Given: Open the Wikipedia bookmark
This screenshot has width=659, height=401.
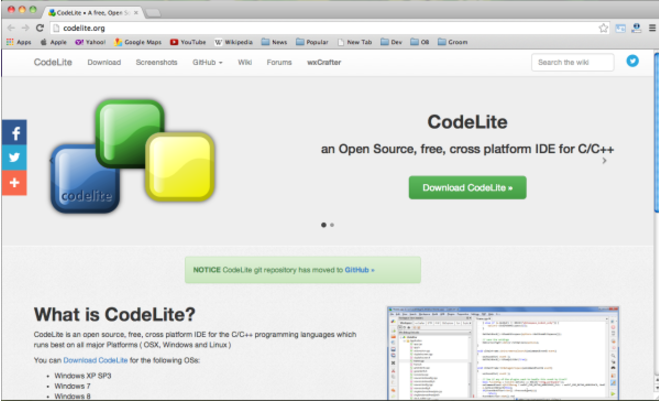Looking at the screenshot, I should [233, 42].
